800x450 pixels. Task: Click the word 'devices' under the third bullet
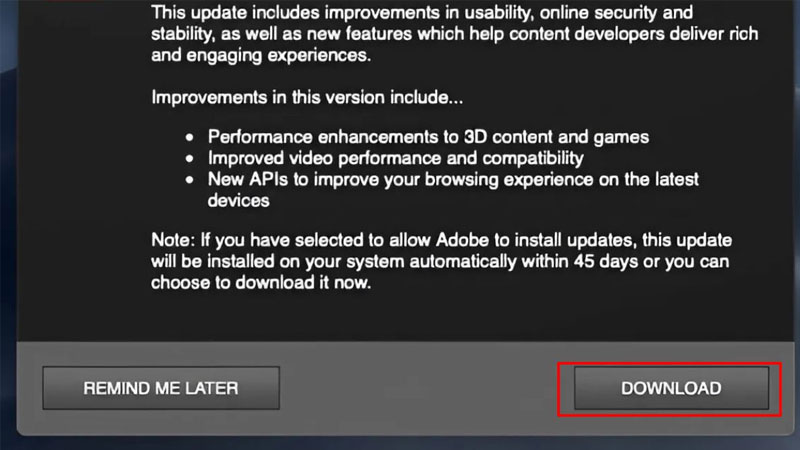click(239, 200)
